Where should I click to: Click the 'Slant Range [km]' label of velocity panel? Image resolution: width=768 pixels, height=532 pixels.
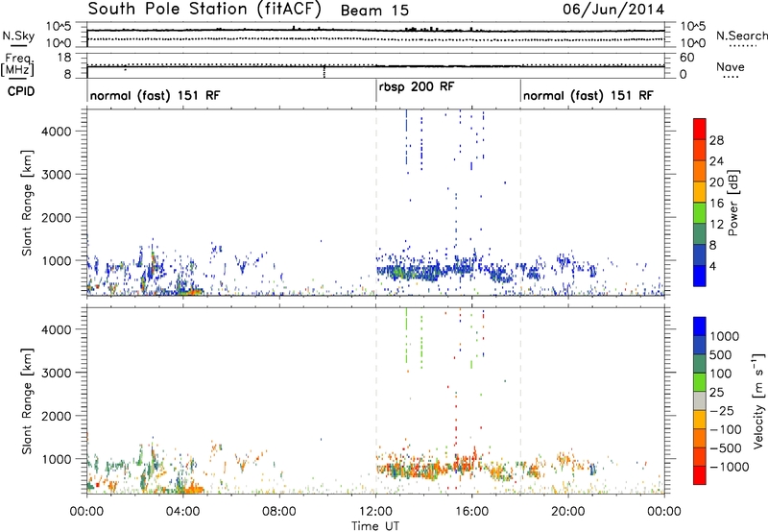tap(27, 400)
